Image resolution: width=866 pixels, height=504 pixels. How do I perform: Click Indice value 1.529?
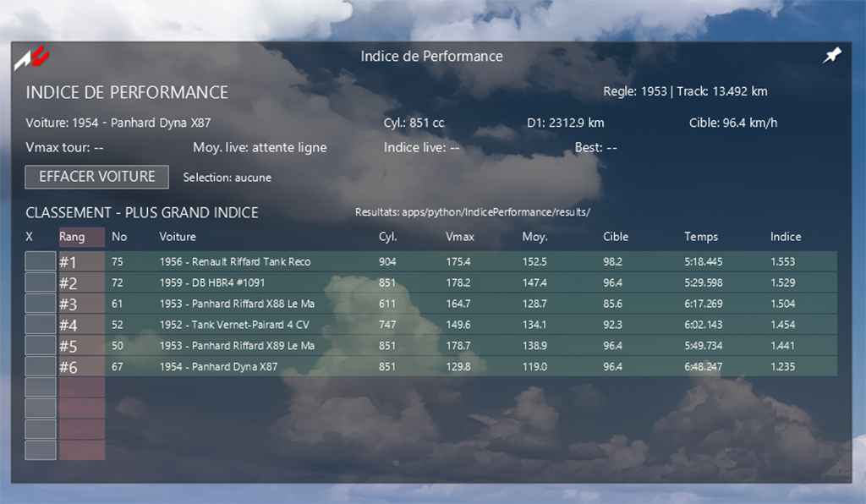pyautogui.click(x=782, y=282)
